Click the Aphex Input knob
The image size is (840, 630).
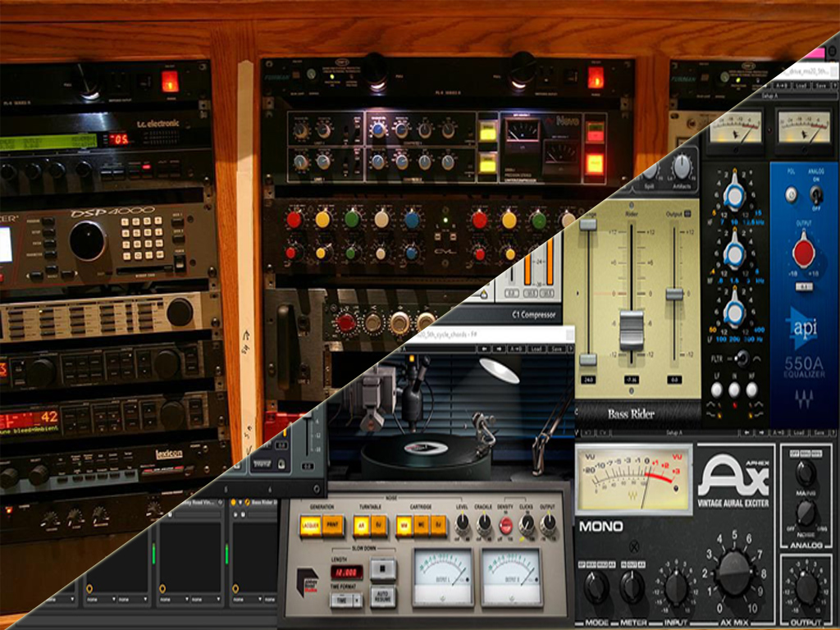point(676,587)
